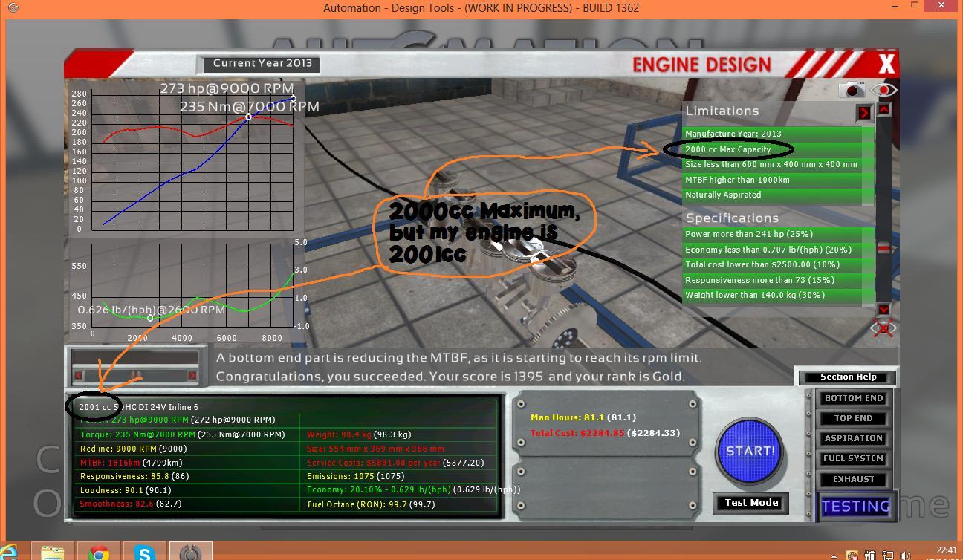
Task: Click the crossed-out eye hide icon
Action: pos(883,328)
